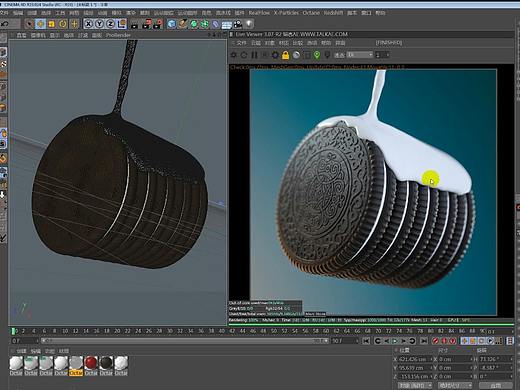Open render settings clapperboard icon
The height and width of the screenshot is (390, 520).
pyautogui.click(x=158, y=24)
